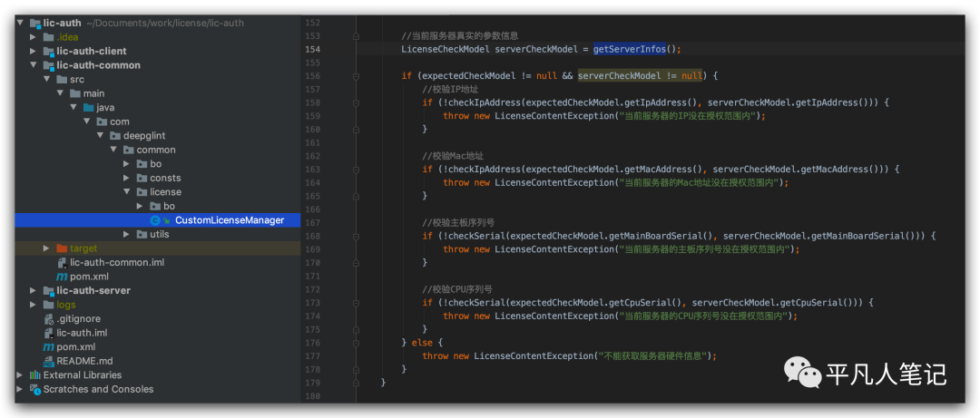Click the lic-auth.iml file icon
The height and width of the screenshot is (418, 980).
point(48,333)
